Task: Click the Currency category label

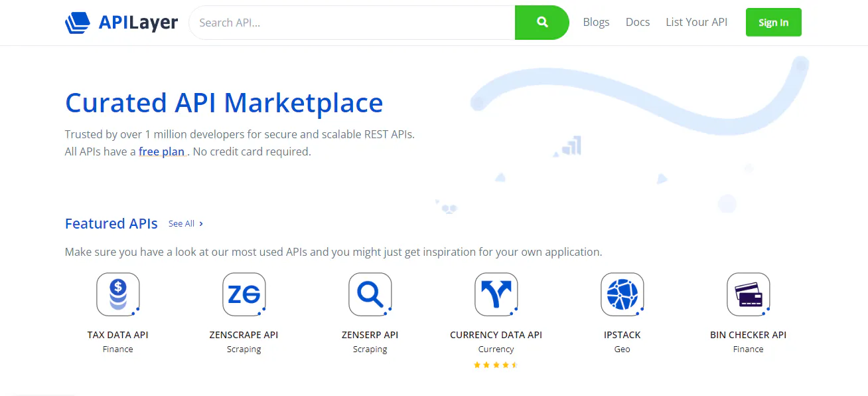Action: point(496,349)
